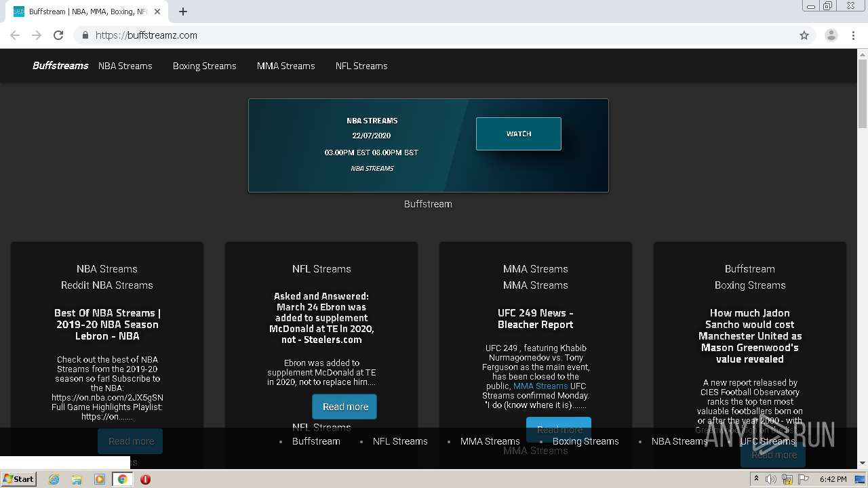Click the padlock site info icon
Viewport: 868px width, 488px height.
pos(85,35)
